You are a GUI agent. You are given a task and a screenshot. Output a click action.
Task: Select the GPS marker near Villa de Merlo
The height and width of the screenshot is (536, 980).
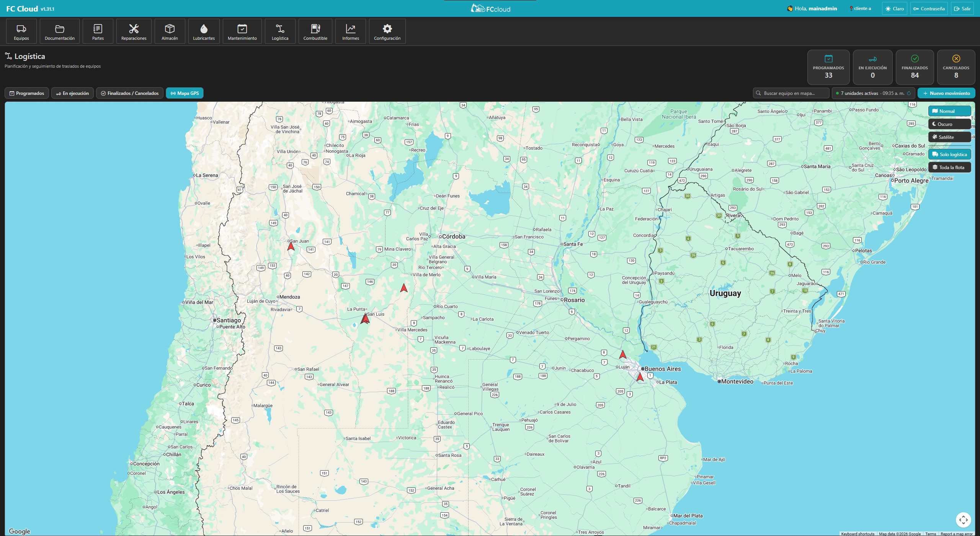pyautogui.click(x=404, y=288)
